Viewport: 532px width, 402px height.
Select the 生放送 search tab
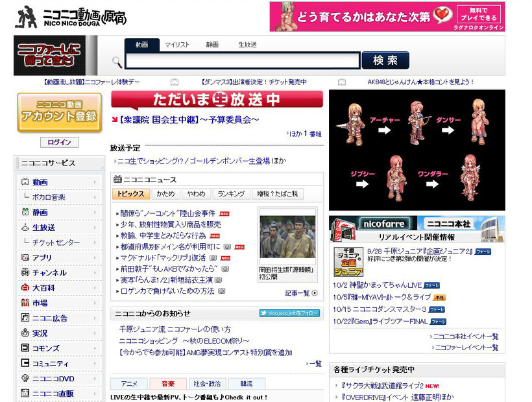[x=247, y=45]
